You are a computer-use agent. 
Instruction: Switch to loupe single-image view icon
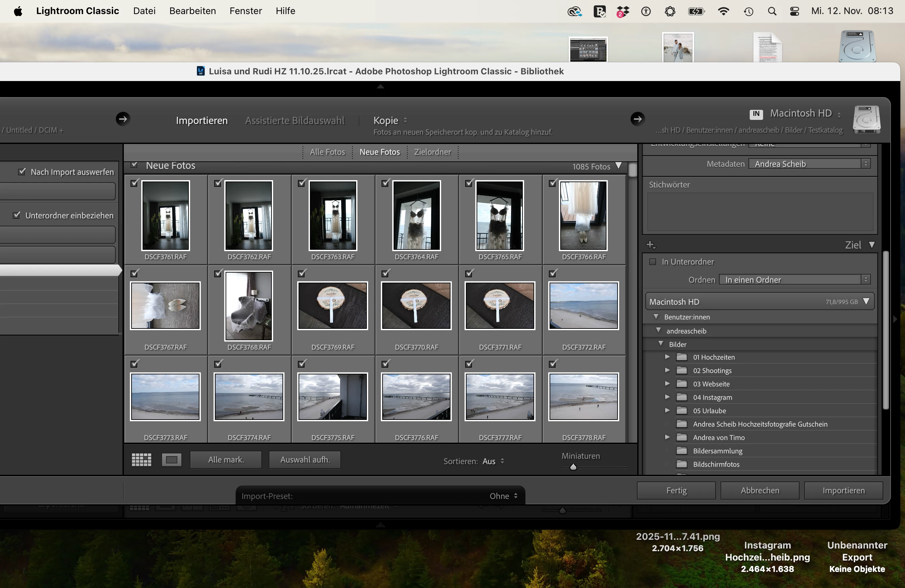(171, 459)
